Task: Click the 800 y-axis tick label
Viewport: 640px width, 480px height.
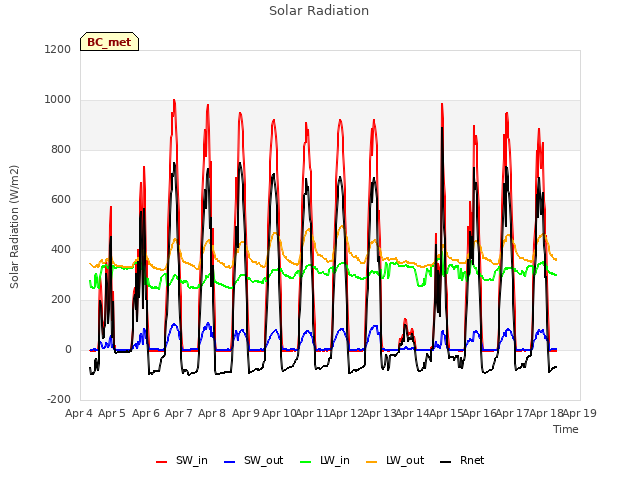Action: point(61,149)
